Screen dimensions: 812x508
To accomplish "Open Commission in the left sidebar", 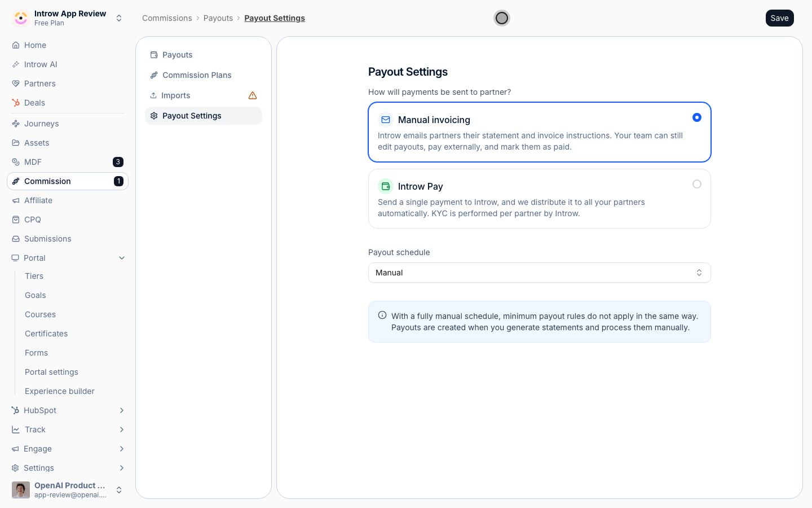I will 68,181.
